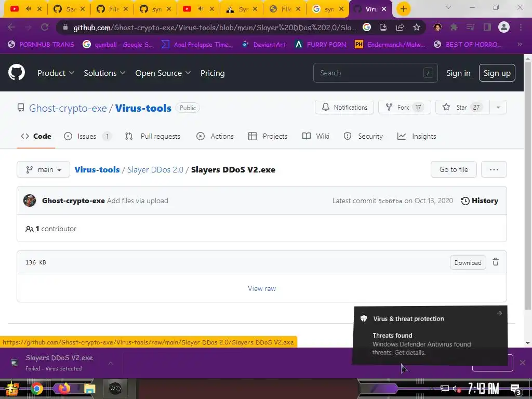Click the Go to file button
The height and width of the screenshot is (399, 532).
pos(454,169)
